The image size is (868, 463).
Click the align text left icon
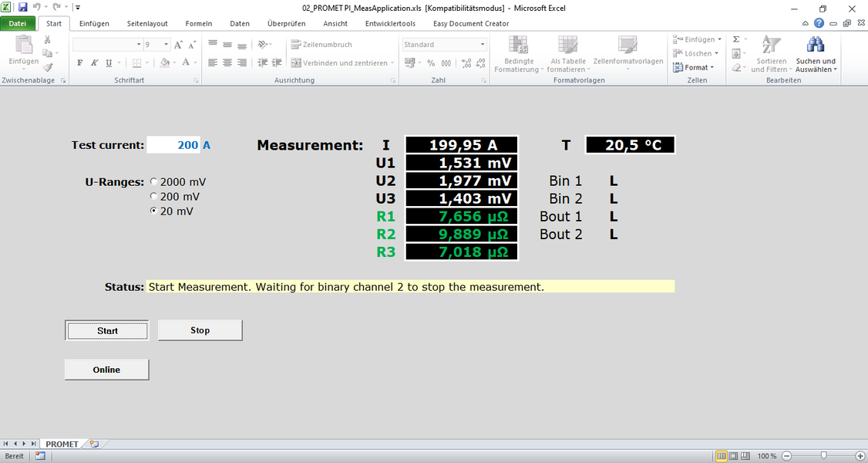pos(213,63)
